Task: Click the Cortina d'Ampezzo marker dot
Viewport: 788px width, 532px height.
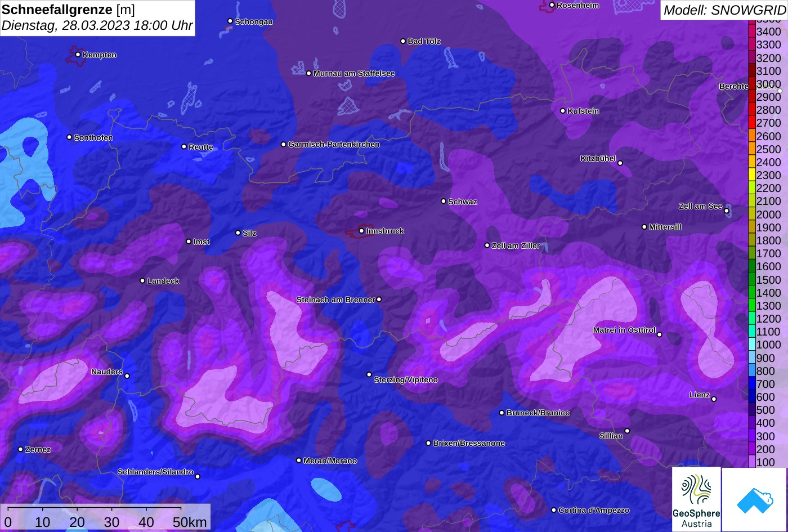Action: (x=554, y=510)
